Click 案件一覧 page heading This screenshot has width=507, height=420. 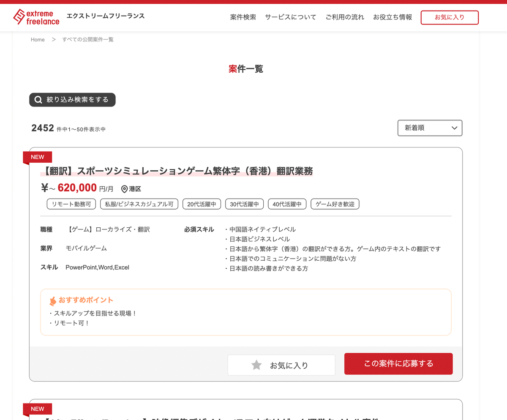[246, 69]
